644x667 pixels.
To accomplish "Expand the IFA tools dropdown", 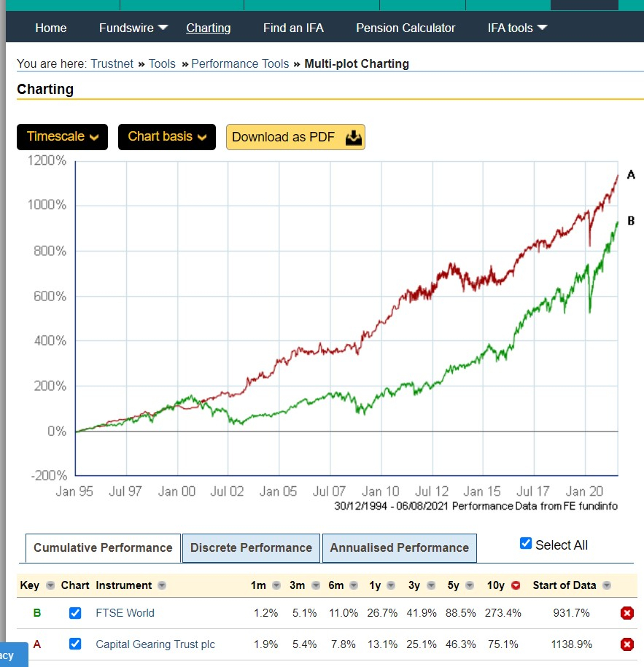I will [x=517, y=28].
